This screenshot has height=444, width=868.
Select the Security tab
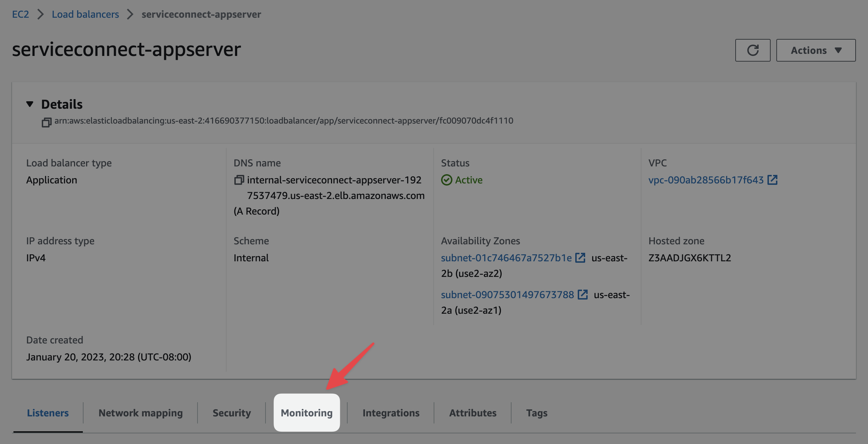232,413
